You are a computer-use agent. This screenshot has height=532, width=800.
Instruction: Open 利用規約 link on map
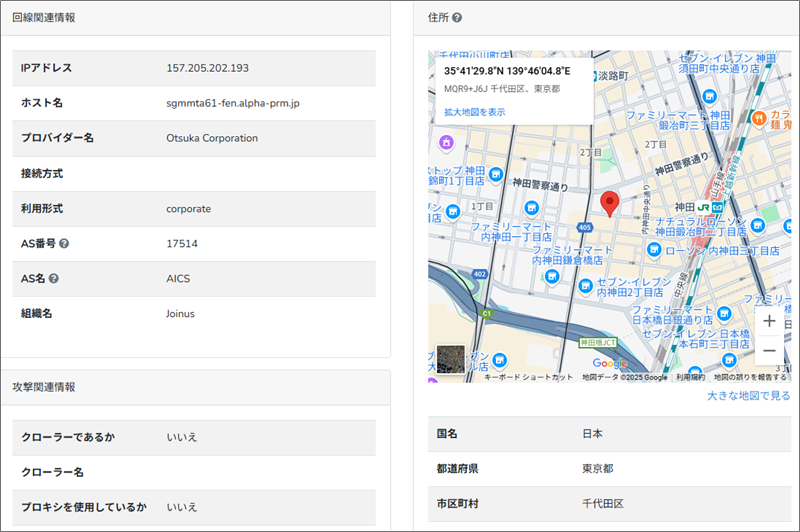[x=690, y=377]
